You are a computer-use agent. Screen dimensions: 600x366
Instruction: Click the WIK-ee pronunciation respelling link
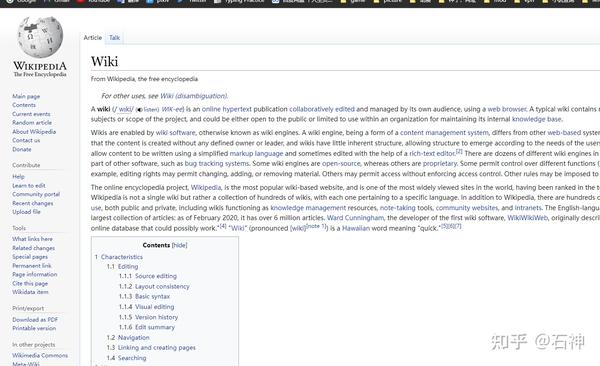tap(173, 109)
